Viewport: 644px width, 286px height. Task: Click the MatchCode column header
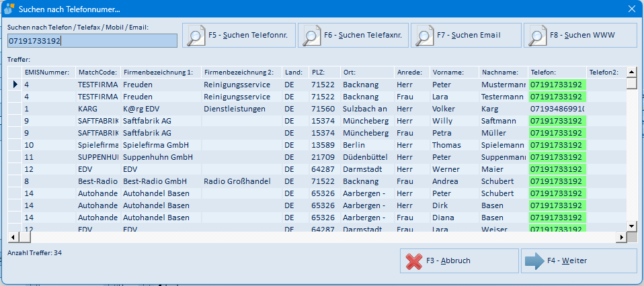tap(99, 73)
